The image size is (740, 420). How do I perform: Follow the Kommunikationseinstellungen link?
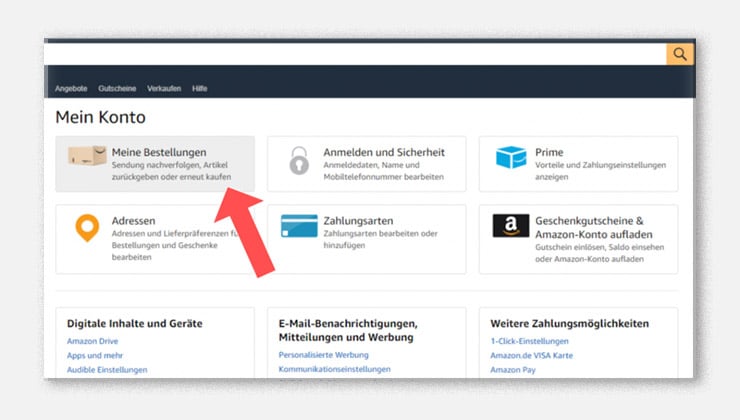tap(335, 369)
